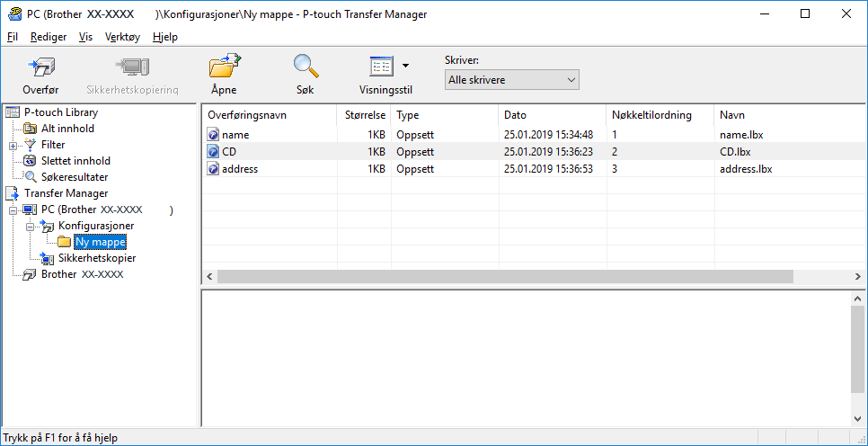Sort by Dato column header
868x446 pixels.
pos(553,115)
